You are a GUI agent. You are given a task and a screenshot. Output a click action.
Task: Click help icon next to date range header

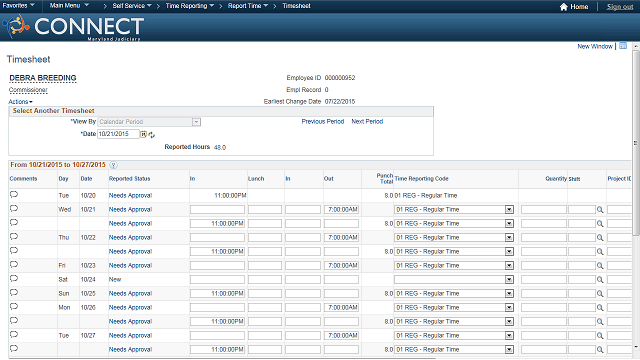114,165
